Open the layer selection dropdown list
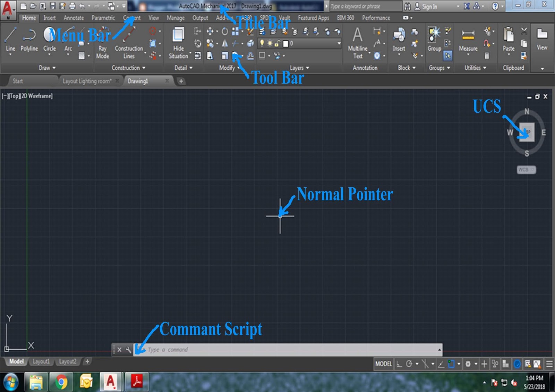This screenshot has width=555, height=392. [339, 44]
